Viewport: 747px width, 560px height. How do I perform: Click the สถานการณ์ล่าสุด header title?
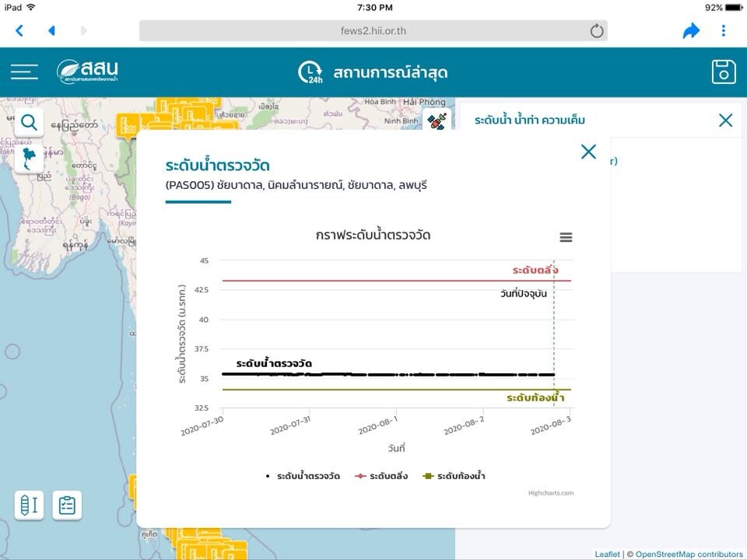click(x=390, y=73)
